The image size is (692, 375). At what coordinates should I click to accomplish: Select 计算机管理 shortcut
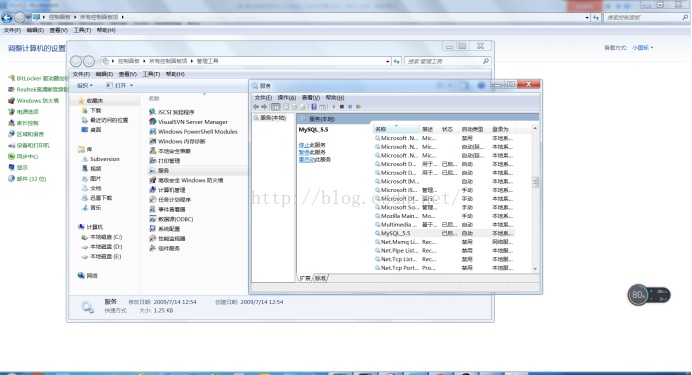[x=167, y=190]
